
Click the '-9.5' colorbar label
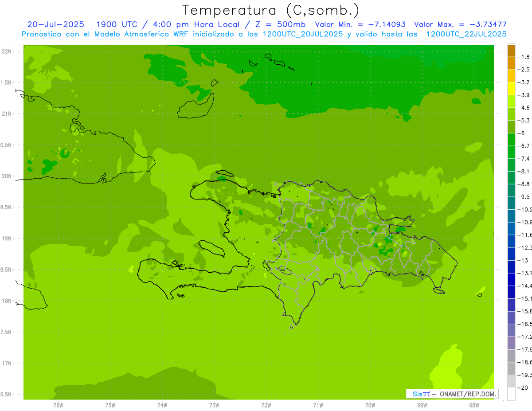click(523, 197)
